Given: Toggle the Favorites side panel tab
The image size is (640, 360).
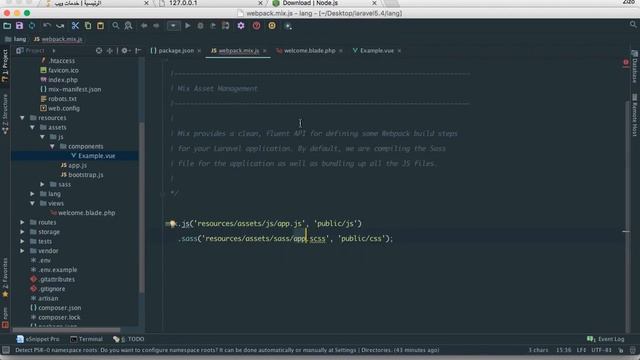Looking at the screenshot, I should tap(5, 278).
